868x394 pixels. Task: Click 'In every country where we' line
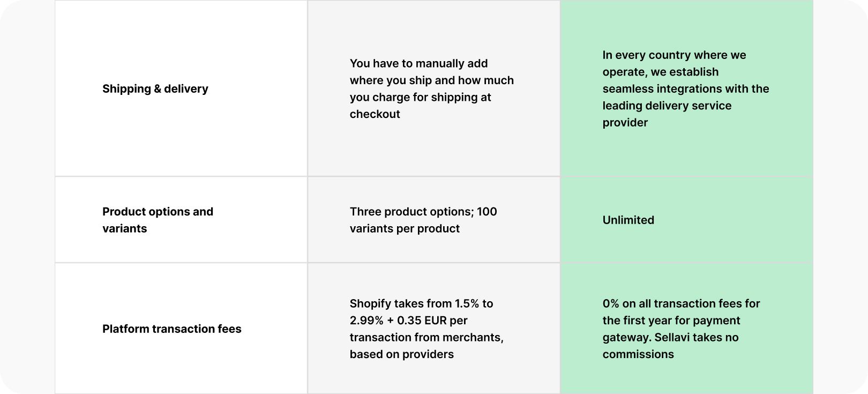pos(674,55)
